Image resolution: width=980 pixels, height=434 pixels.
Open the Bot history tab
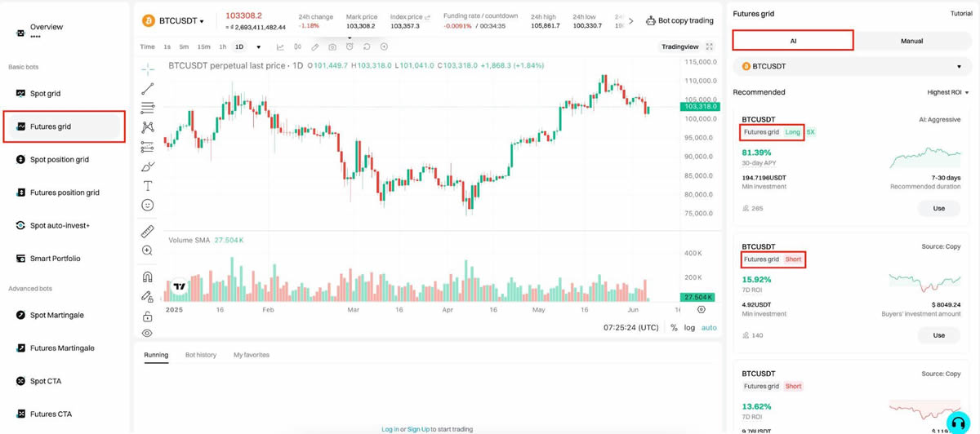pyautogui.click(x=200, y=355)
